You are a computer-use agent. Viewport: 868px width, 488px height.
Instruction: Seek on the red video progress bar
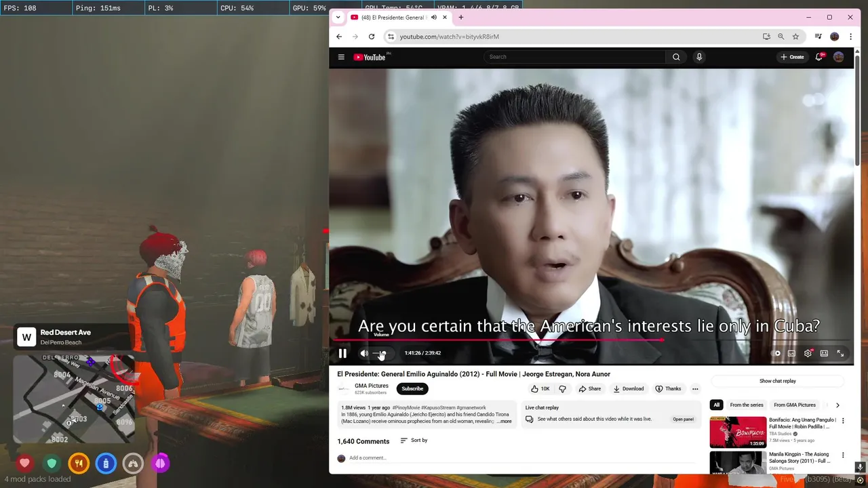pos(591,340)
